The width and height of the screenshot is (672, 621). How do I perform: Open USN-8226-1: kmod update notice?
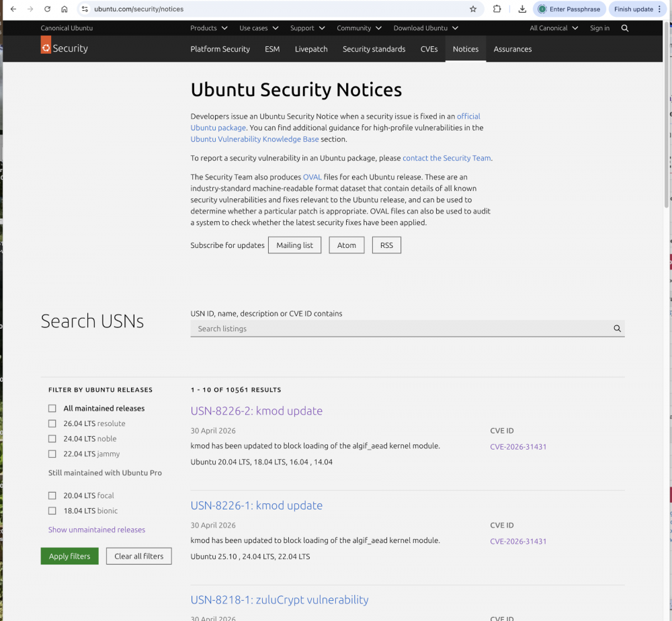tap(256, 505)
